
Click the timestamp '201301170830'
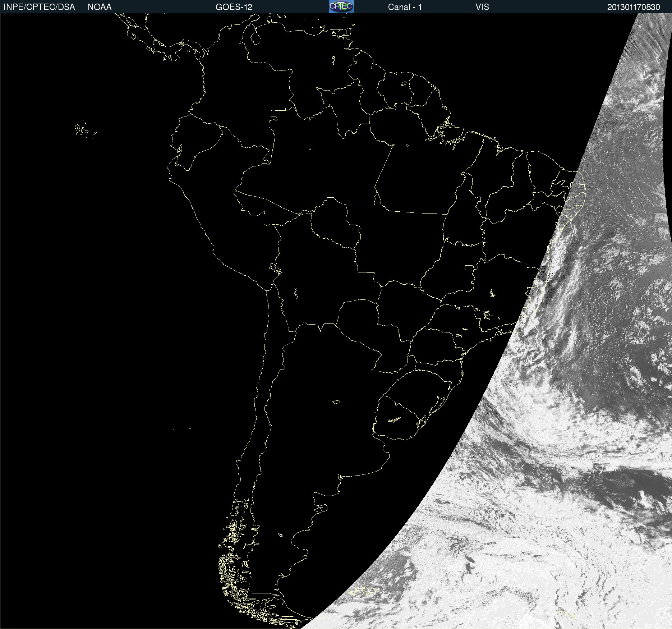pos(634,7)
